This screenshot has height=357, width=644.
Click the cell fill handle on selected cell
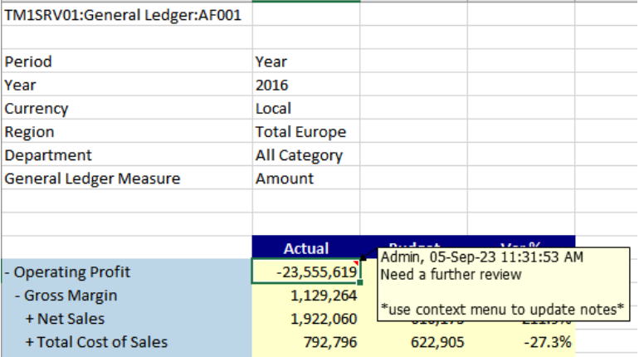[360, 282]
